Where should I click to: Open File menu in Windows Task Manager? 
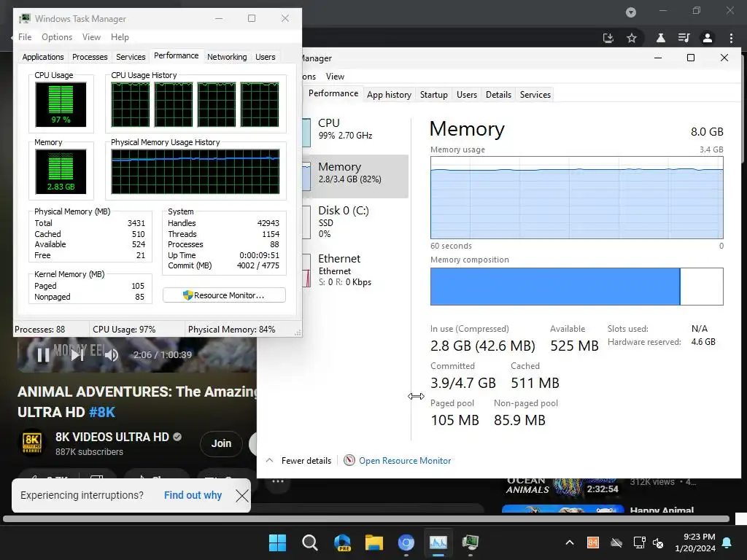pos(25,37)
